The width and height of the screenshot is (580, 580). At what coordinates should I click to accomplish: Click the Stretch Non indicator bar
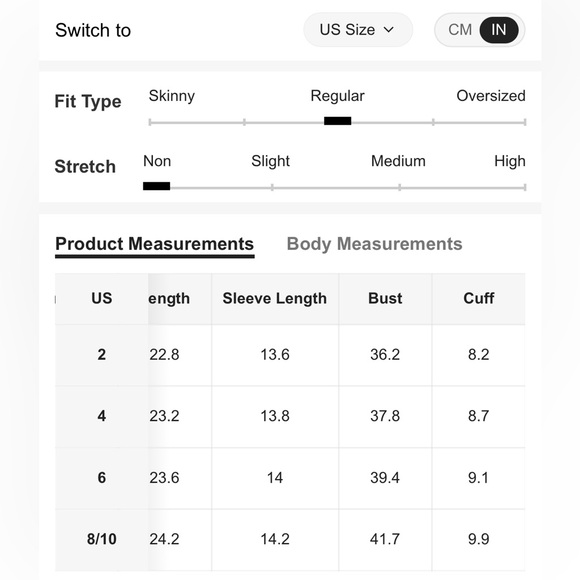[156, 186]
